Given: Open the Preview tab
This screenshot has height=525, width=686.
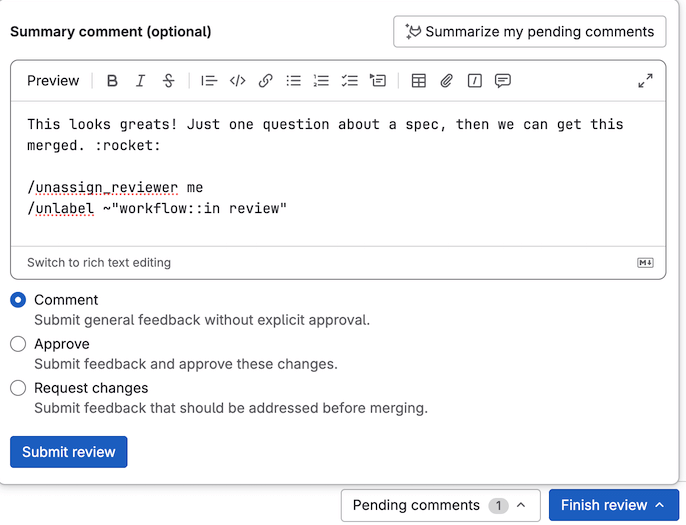Looking at the screenshot, I should [x=53, y=81].
